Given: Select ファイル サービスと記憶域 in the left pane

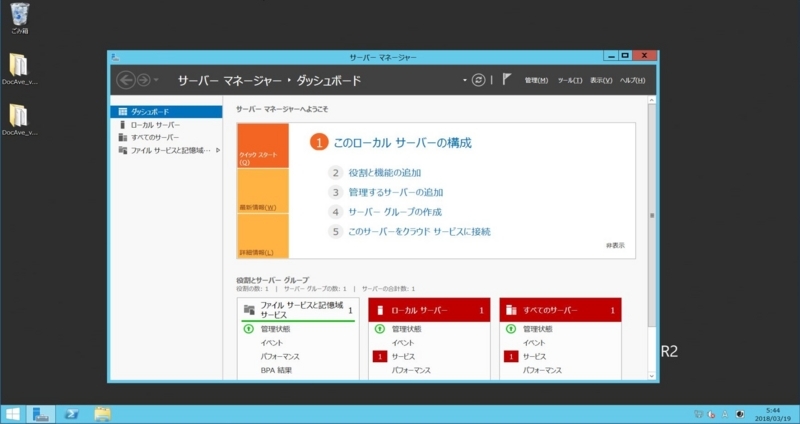Looking at the screenshot, I should tap(166, 151).
